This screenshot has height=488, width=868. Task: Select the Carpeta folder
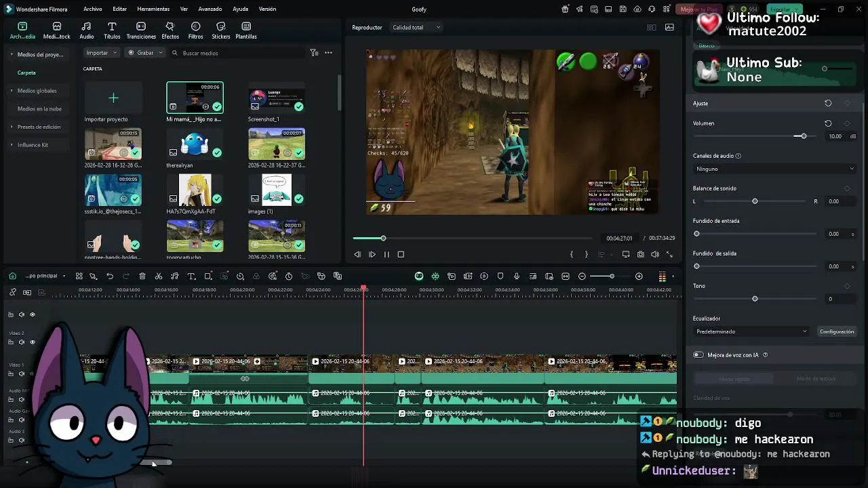pos(26,73)
